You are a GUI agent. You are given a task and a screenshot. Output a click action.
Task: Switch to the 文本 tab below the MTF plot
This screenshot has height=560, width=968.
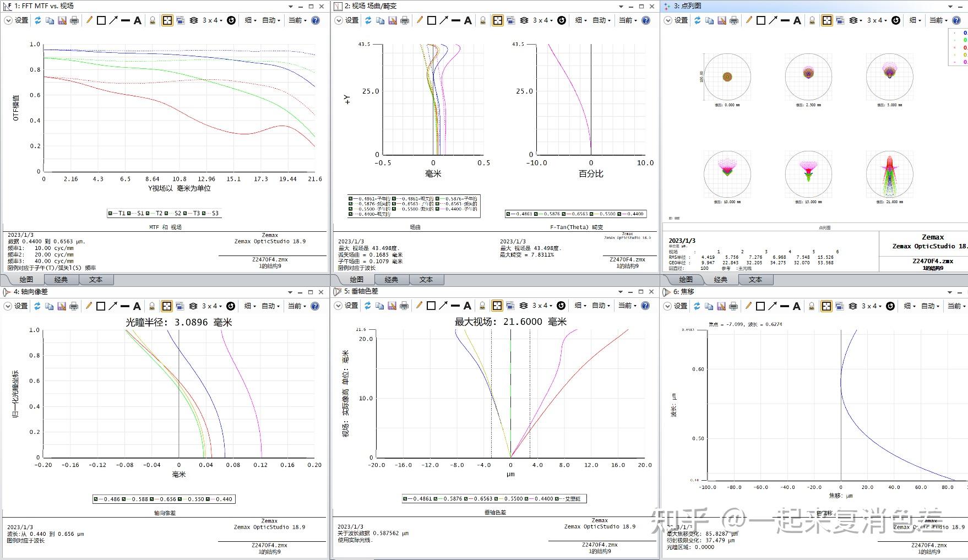point(96,280)
